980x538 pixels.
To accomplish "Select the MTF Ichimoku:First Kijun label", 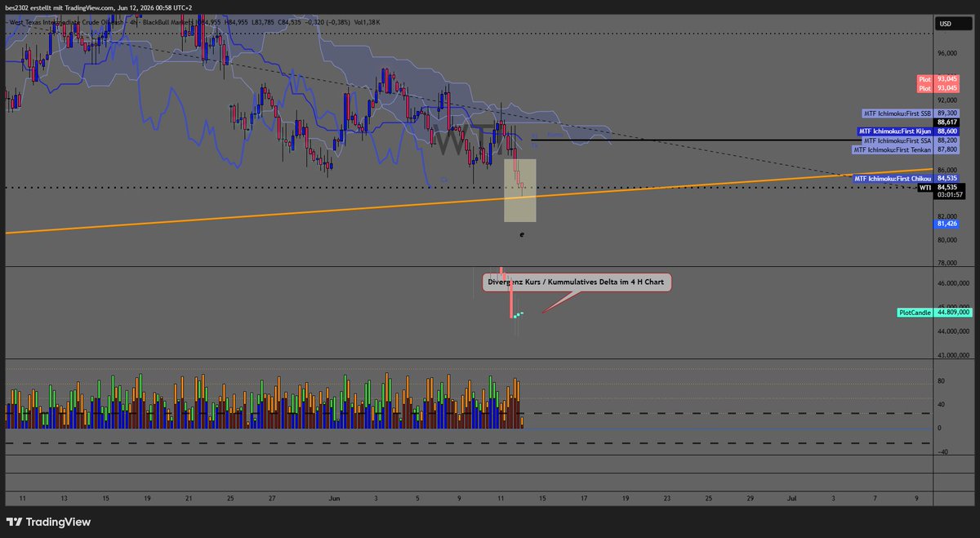I will point(907,131).
